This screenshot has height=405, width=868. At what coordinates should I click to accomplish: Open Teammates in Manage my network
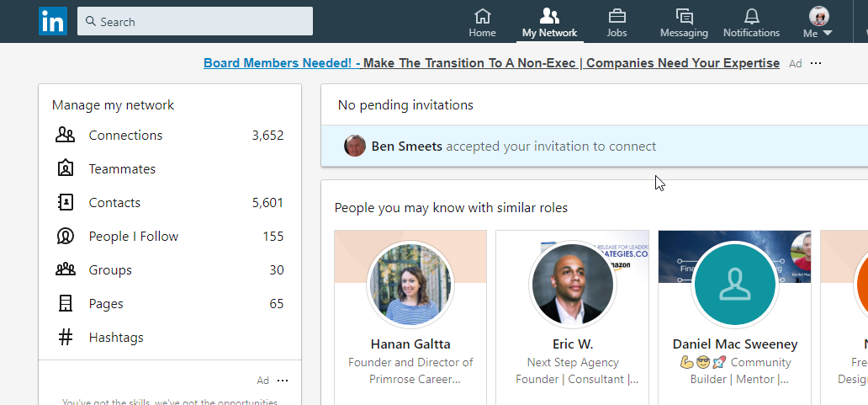pos(122,169)
